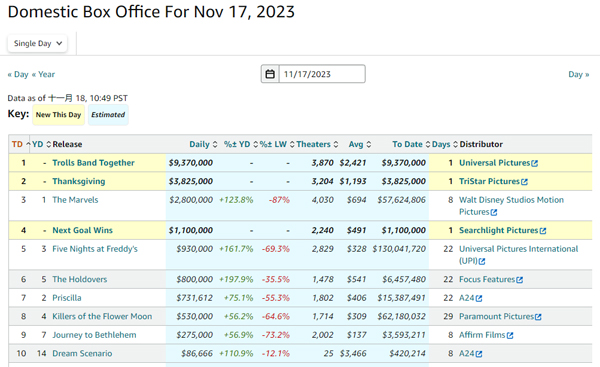Image resolution: width=600 pixels, height=367 pixels.
Task: Sort by the To Date column
Action: tap(411, 144)
